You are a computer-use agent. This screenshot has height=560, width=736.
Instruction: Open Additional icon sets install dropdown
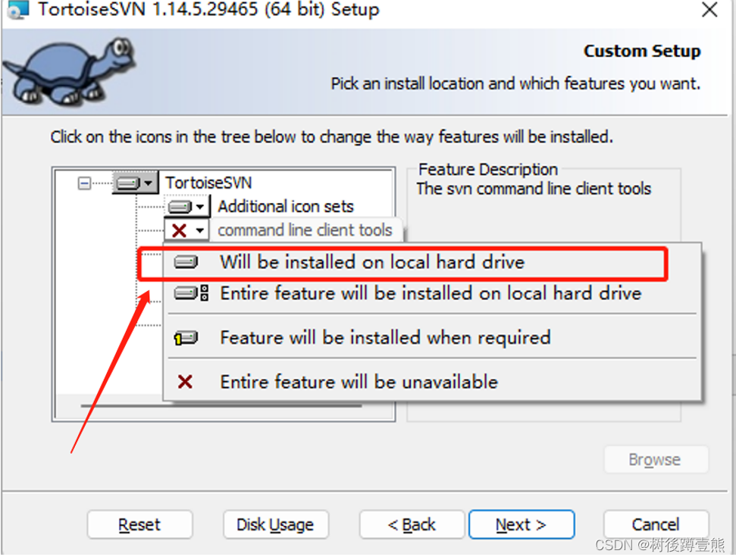click(x=186, y=207)
